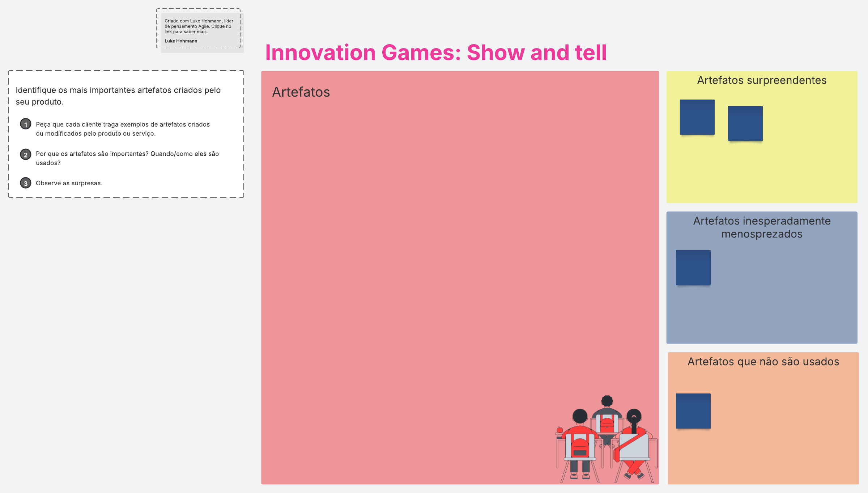Image resolution: width=868 pixels, height=493 pixels.
Task: Select the Artefatos que não são usados heading
Action: point(763,362)
